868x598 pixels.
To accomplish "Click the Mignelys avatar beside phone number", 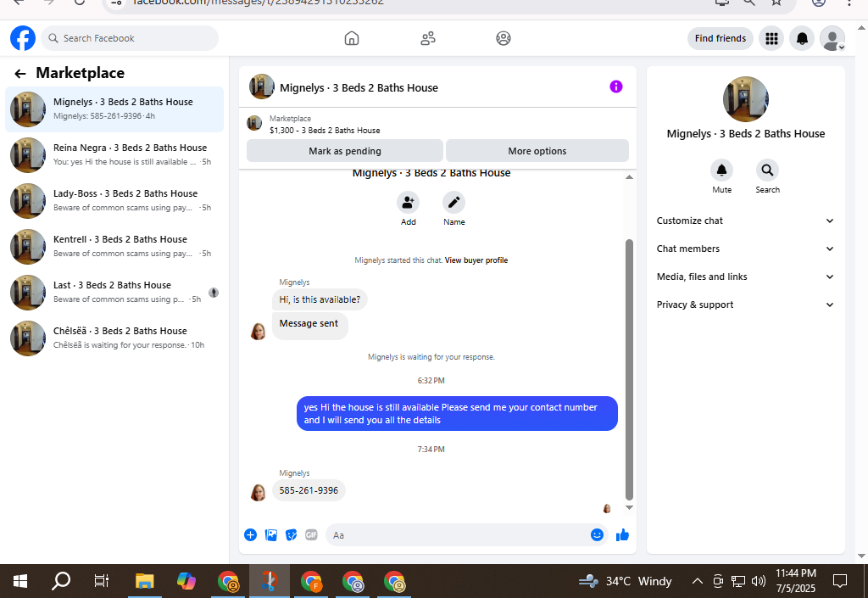I will pyautogui.click(x=258, y=492).
